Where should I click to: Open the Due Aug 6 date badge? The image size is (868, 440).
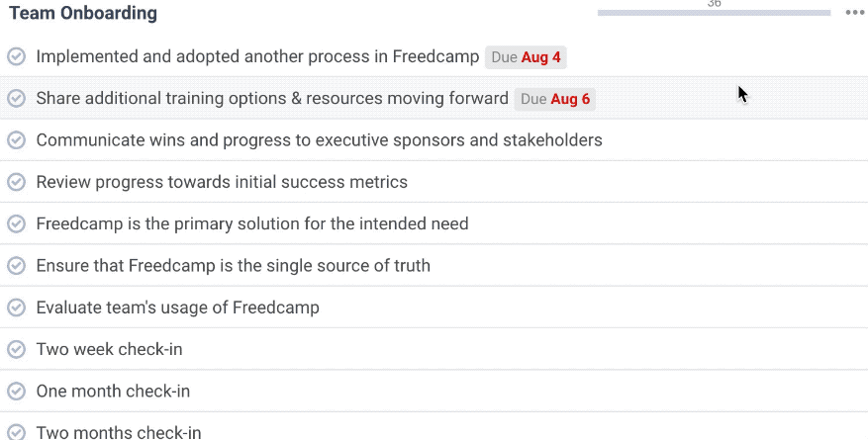click(x=554, y=99)
